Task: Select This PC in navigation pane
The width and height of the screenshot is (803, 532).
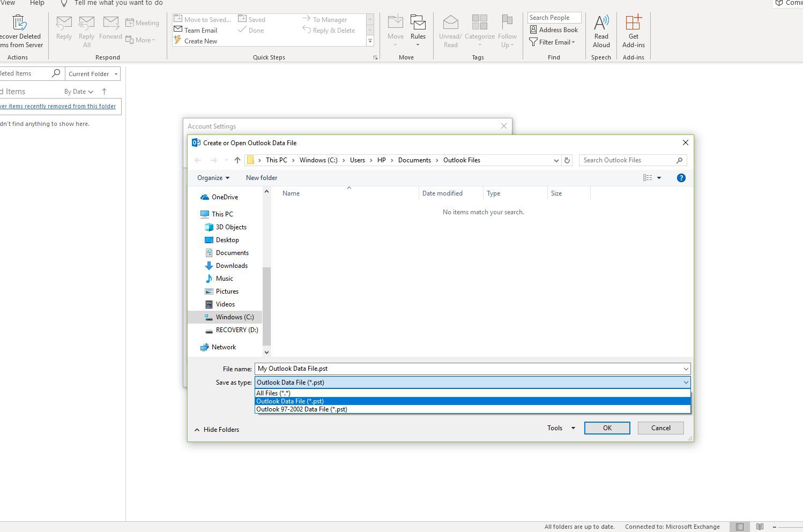Action: (x=222, y=214)
